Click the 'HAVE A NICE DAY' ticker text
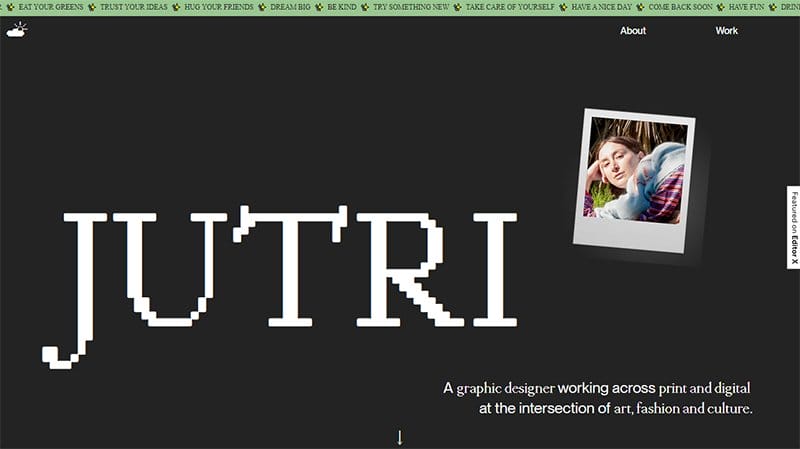The height and width of the screenshot is (449, 800). 602,7
